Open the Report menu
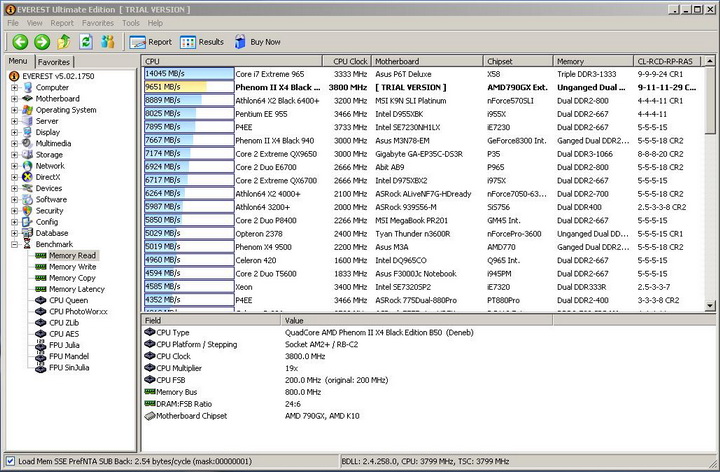720x472 pixels. pyautogui.click(x=62, y=23)
